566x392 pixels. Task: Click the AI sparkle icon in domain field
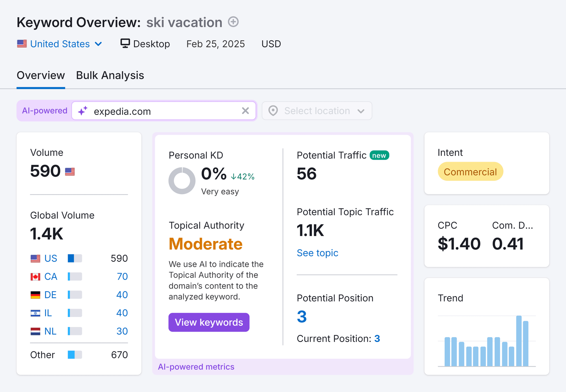pyautogui.click(x=83, y=111)
